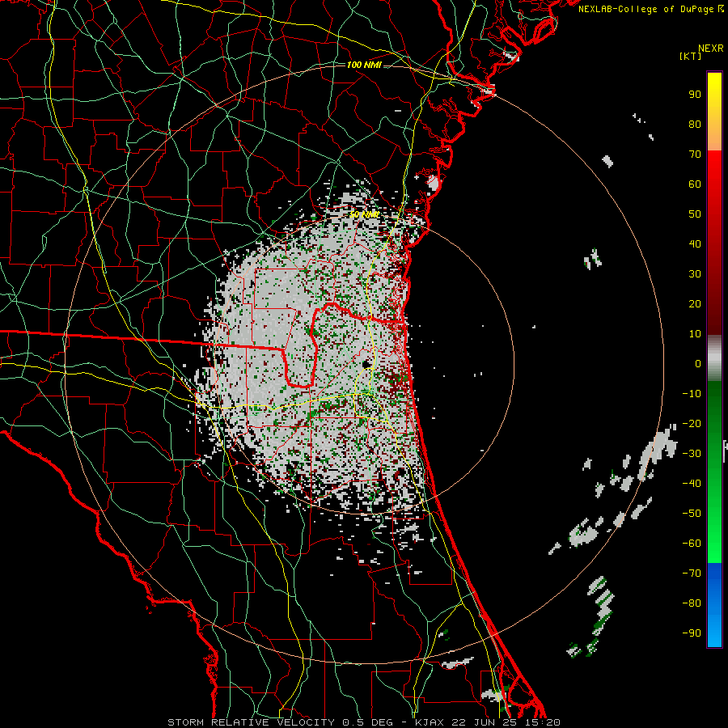
Task: Click the -50 value on the velocity scale
Action: (x=692, y=514)
